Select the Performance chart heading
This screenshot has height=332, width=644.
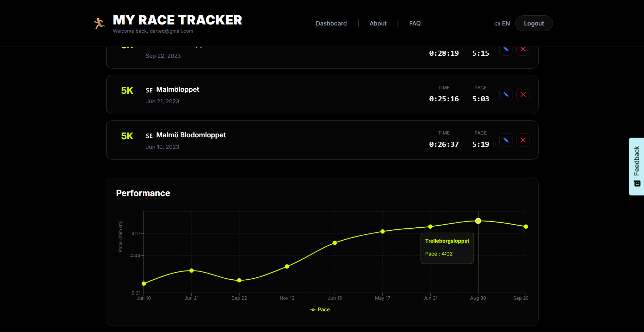[143, 193]
